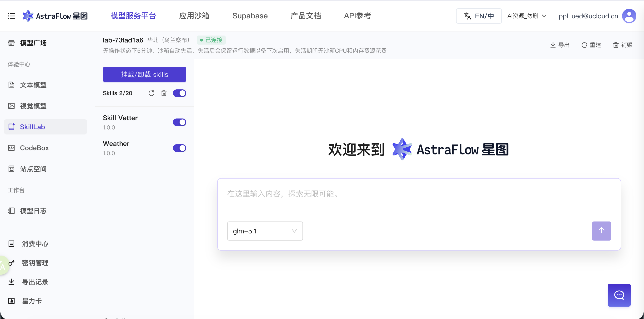This screenshot has height=319, width=644.
Task: Click the AstraFlow 星图 header title
Action: pos(62,16)
